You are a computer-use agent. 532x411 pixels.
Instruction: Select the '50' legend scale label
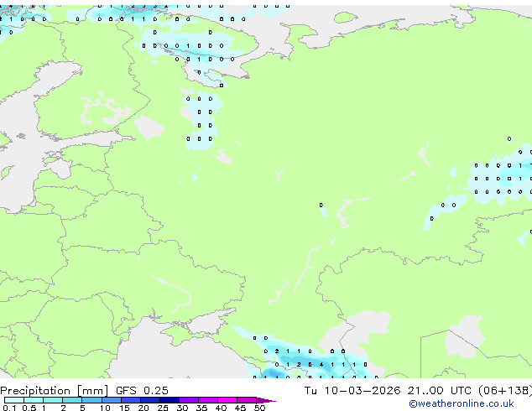pos(259,408)
